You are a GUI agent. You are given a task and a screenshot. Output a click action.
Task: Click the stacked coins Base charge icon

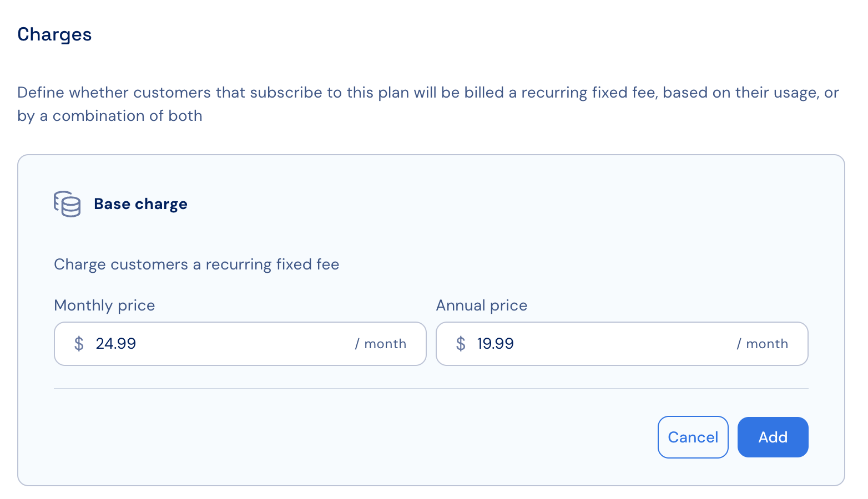point(67,204)
